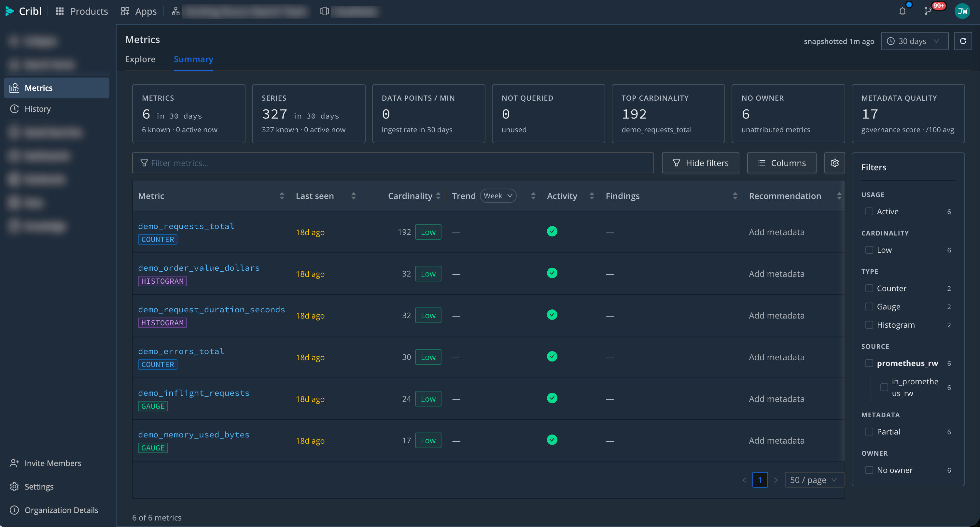Open the version control branch icon
This screenshot has width=980, height=527.
928,11
